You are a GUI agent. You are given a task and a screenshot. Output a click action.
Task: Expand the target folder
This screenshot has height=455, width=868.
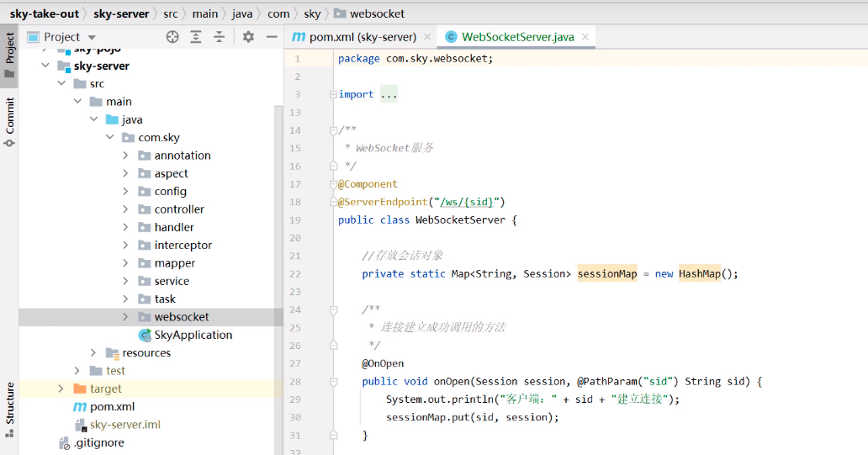61,389
